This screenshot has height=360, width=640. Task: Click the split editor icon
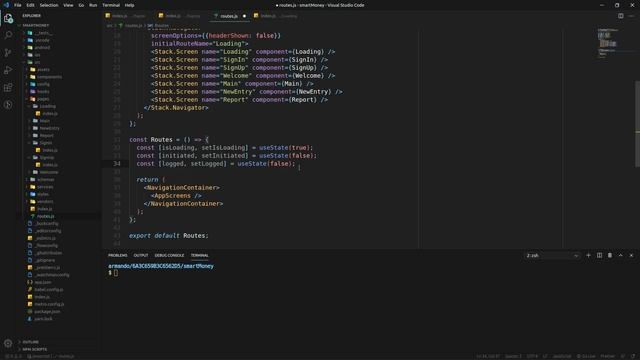click(x=620, y=16)
